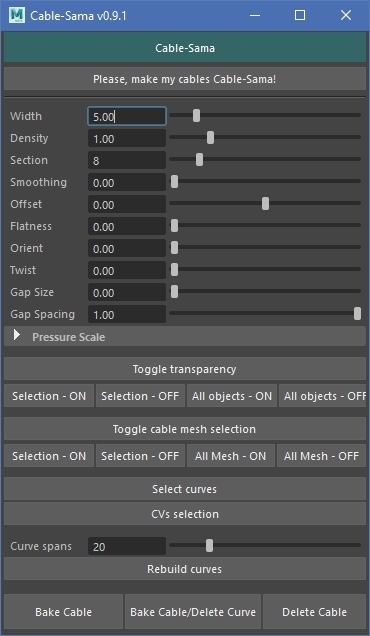Click the Curve spans number field

coord(127,546)
